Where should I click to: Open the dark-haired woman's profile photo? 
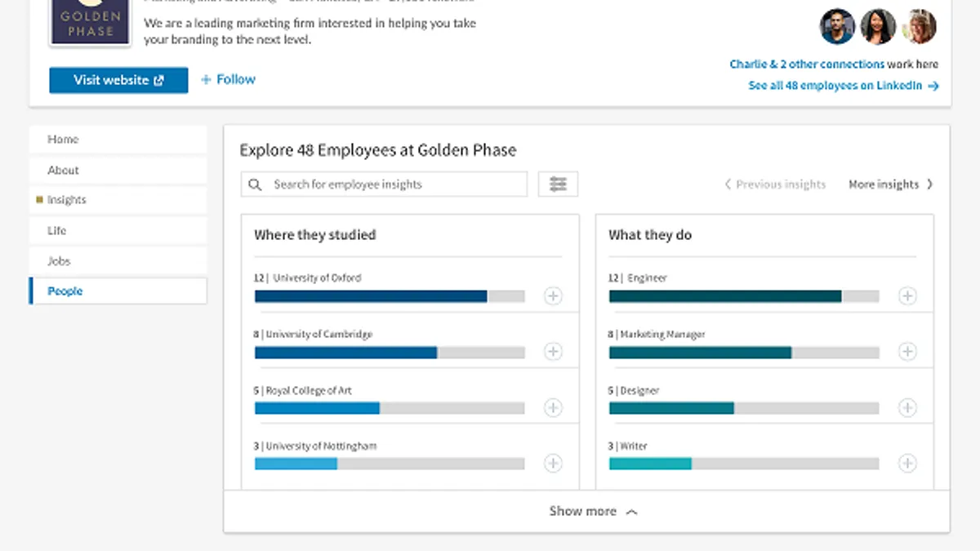[878, 27]
